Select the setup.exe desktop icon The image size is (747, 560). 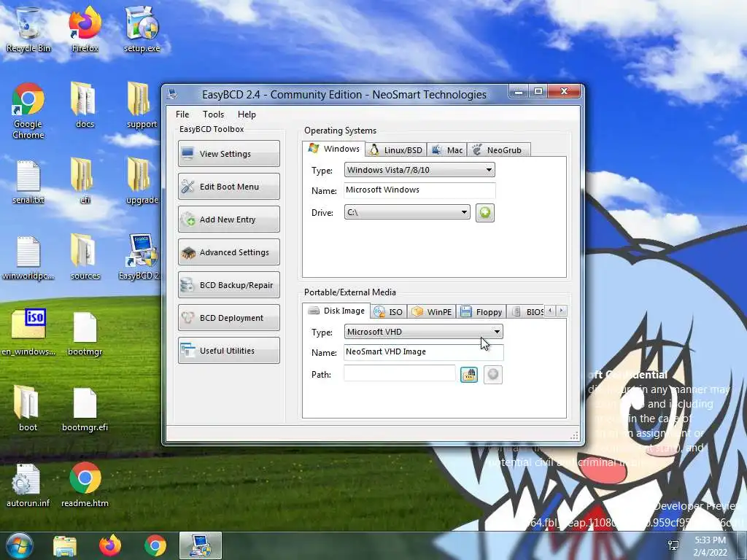[142, 29]
